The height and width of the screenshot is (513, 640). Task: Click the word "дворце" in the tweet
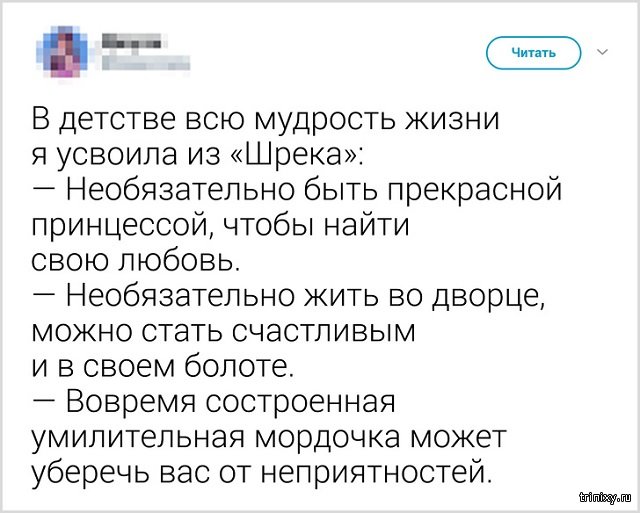click(510, 297)
